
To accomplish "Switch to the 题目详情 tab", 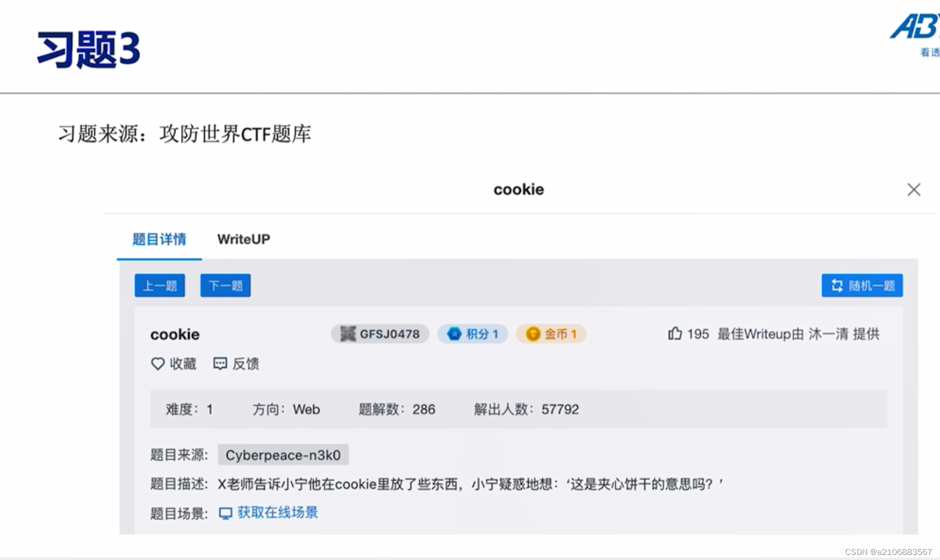I will tap(159, 239).
